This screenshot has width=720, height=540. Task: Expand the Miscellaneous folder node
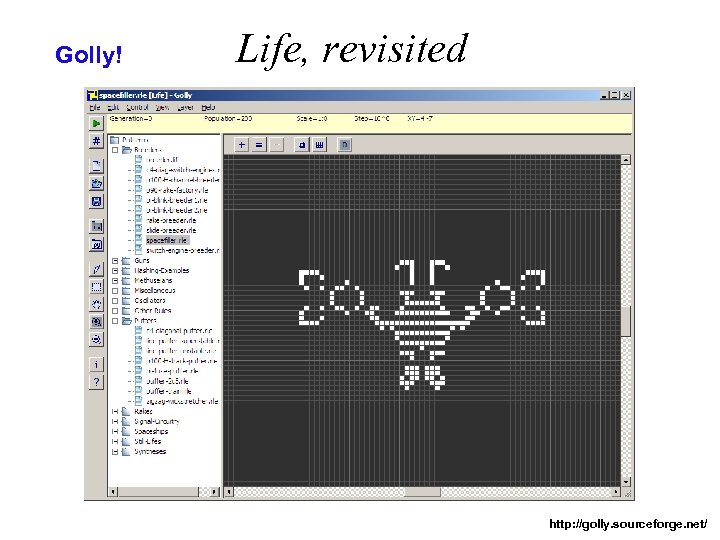click(x=115, y=291)
